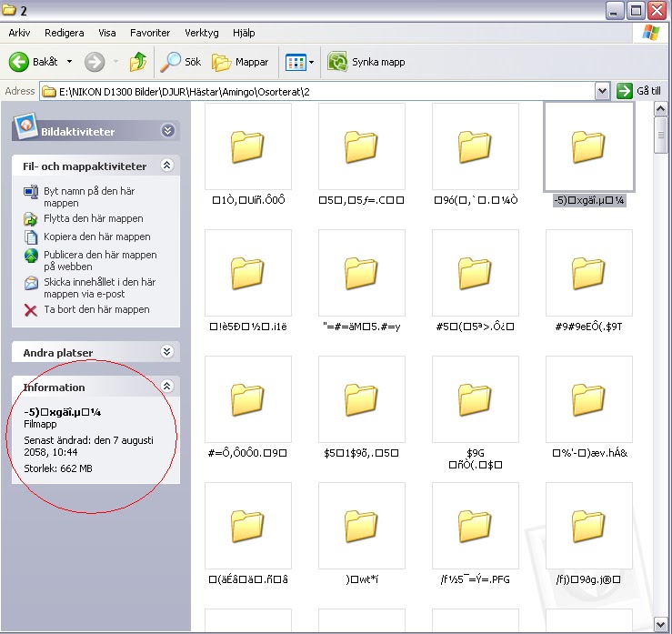Open the Bakåt history dropdown arrow
672x634 pixels.
tap(69, 62)
